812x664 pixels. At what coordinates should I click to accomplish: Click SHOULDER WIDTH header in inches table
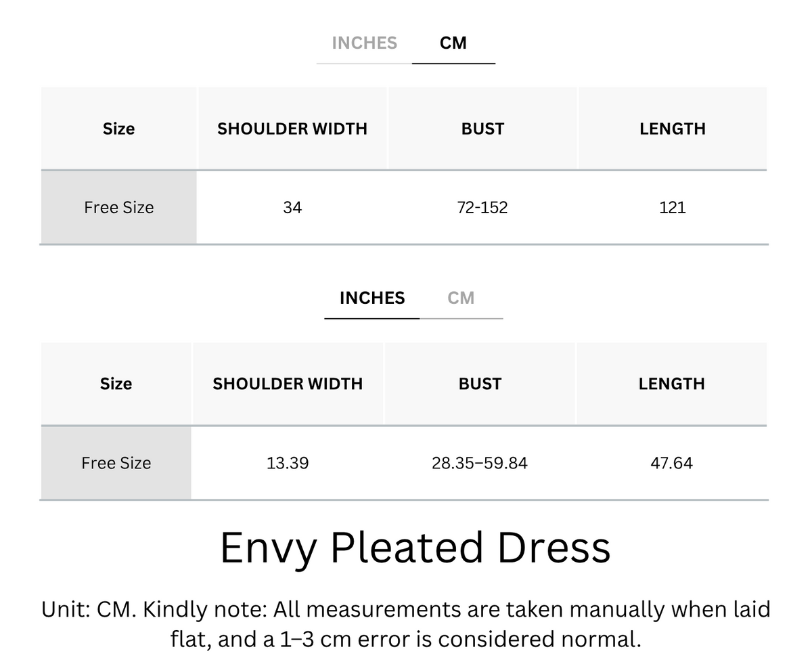[x=288, y=384]
